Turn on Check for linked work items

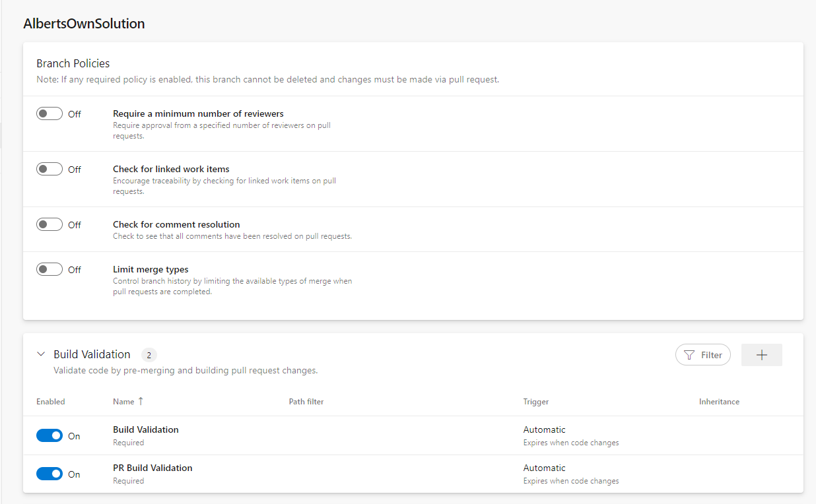(50, 168)
